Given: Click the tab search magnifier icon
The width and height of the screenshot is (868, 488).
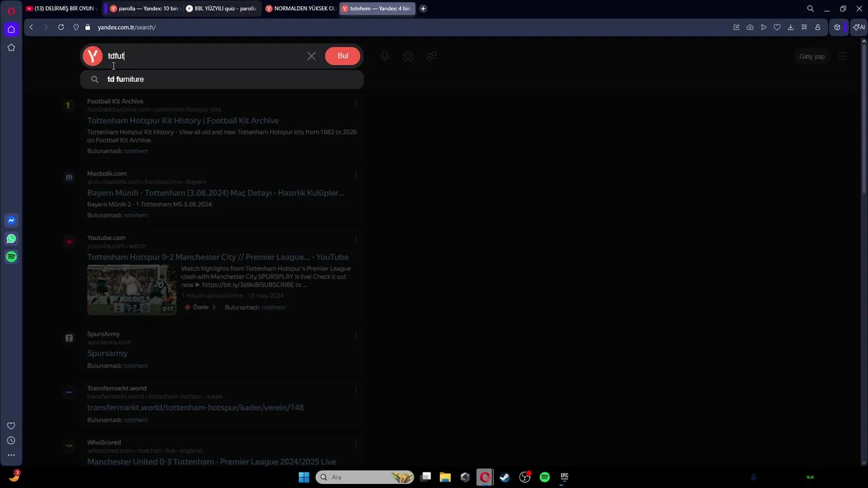Looking at the screenshot, I should [810, 9].
